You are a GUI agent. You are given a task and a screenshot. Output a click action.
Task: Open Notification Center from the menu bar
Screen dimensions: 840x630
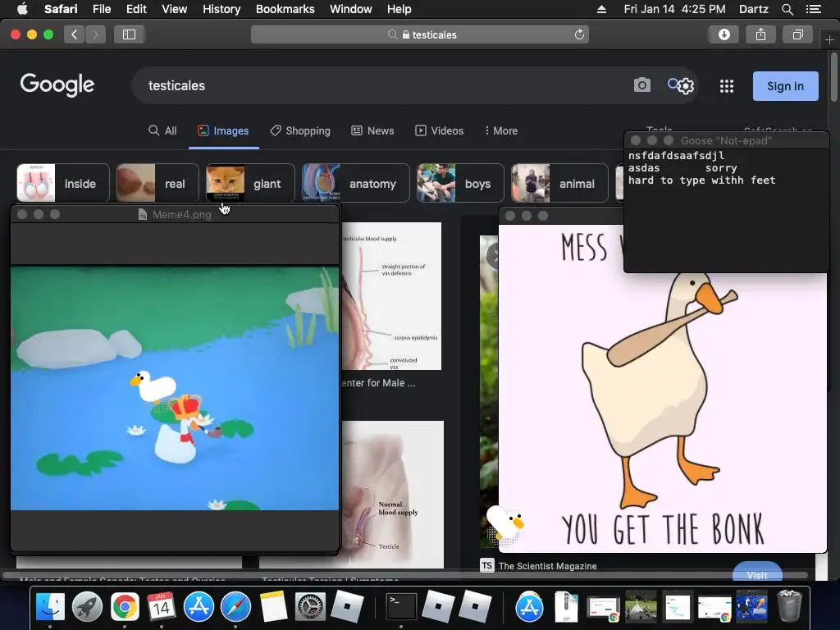click(814, 9)
